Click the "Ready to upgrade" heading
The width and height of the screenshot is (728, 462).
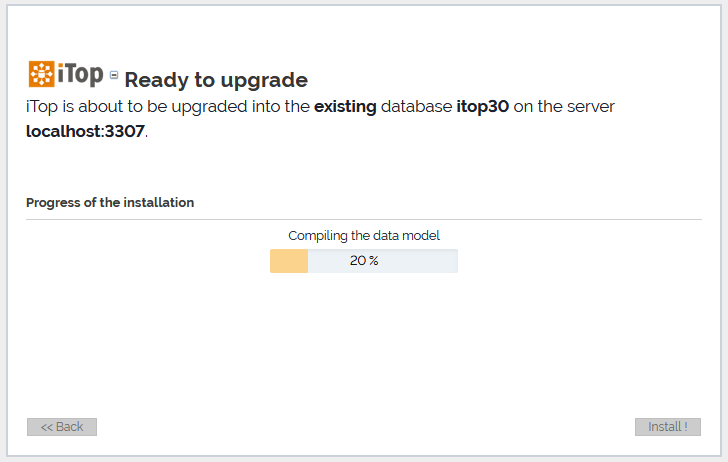coord(216,80)
